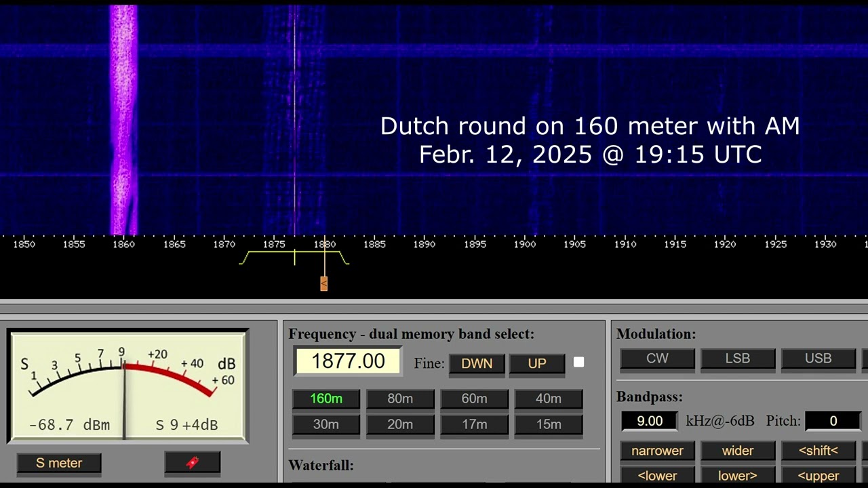Screen dimensions: 868x488
Task: Switch to the 80m band
Action: tap(400, 399)
